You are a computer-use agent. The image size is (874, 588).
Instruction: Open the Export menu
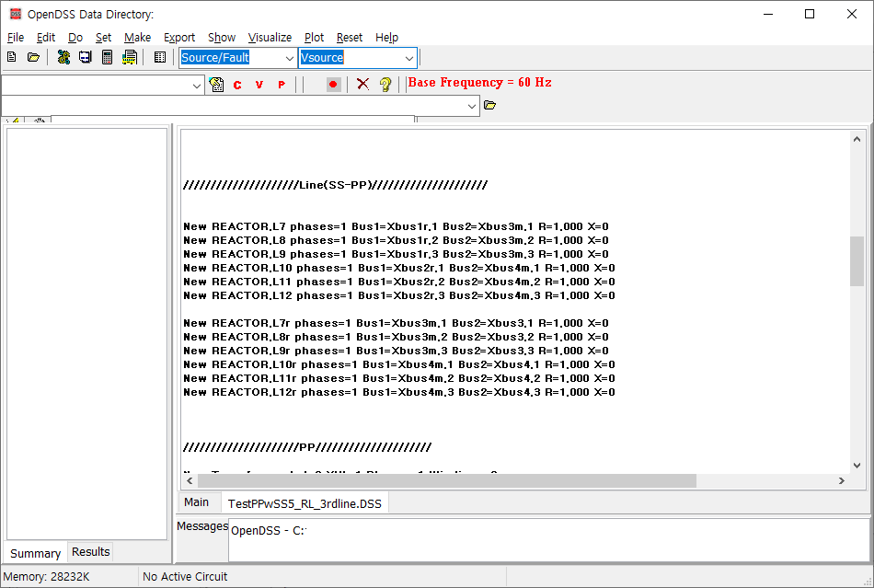tap(178, 38)
